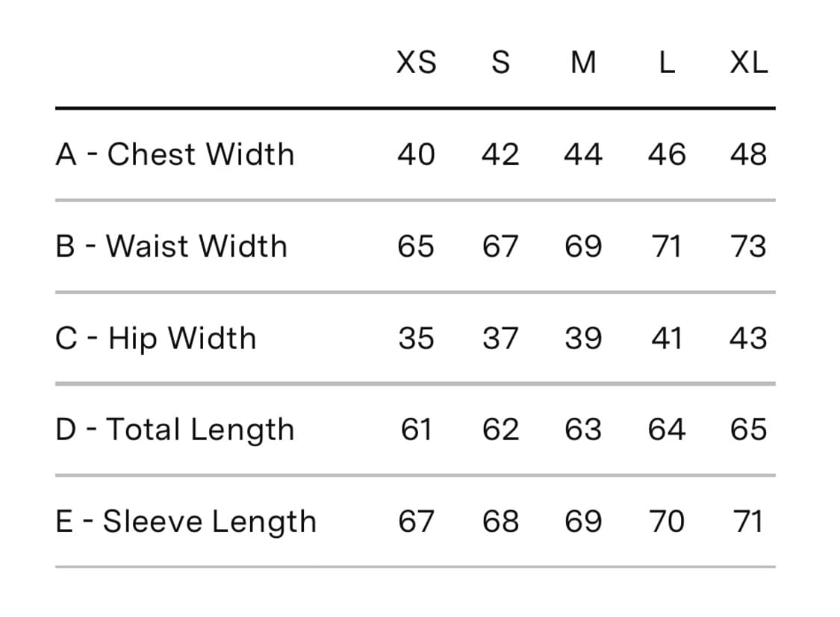Select chest width value 48 for XL
This screenshot has height=617, width=840.
[749, 154]
